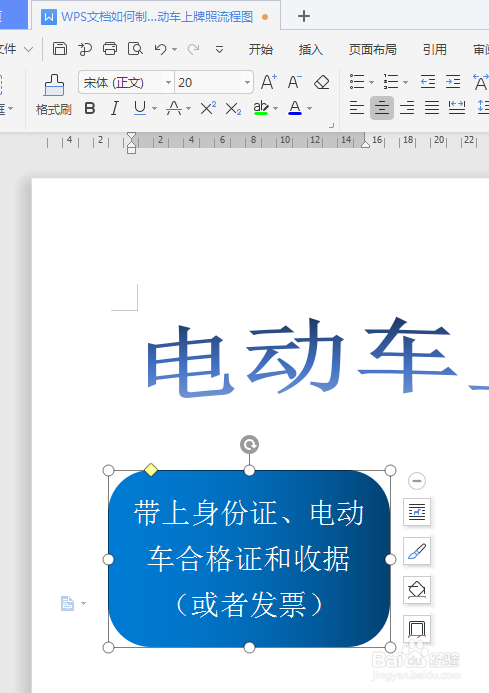Click the first line indent marker on ruler
This screenshot has height=693, width=489.
[131, 137]
